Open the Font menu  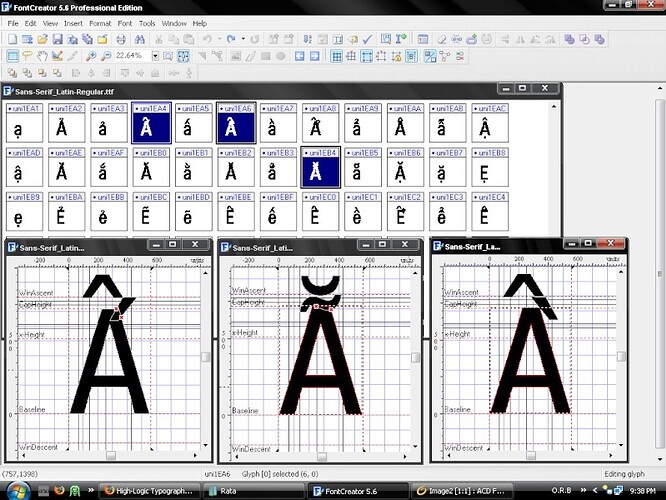[125, 22]
